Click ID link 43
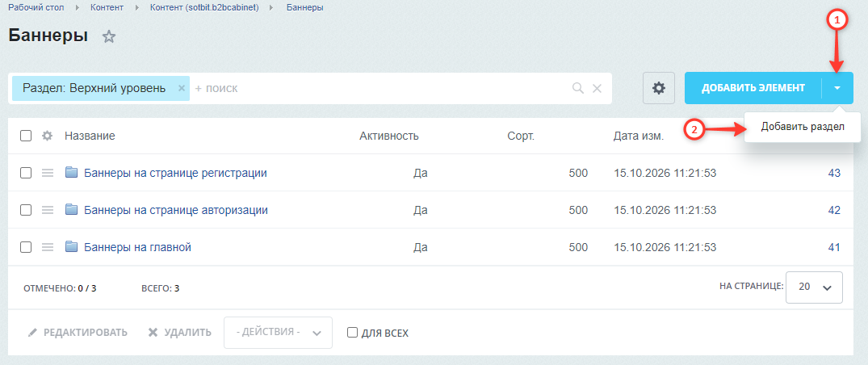Viewport: 868px width, 365px height. click(x=834, y=173)
